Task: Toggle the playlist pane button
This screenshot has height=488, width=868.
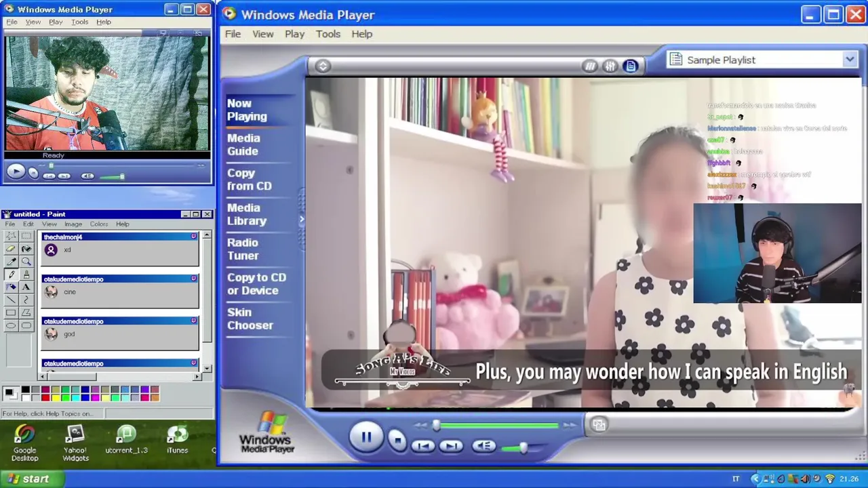Action: click(x=631, y=66)
